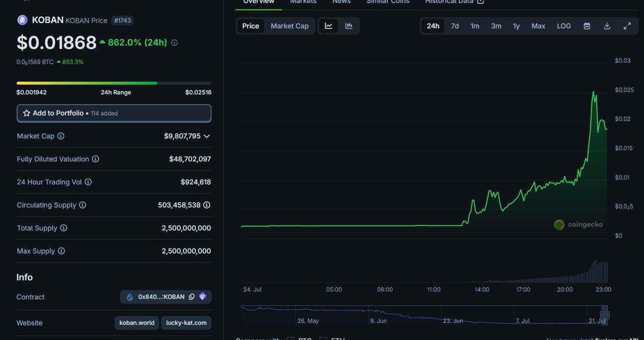Open the News tab
Image resolution: width=644 pixels, height=340 pixels.
coord(342,2)
